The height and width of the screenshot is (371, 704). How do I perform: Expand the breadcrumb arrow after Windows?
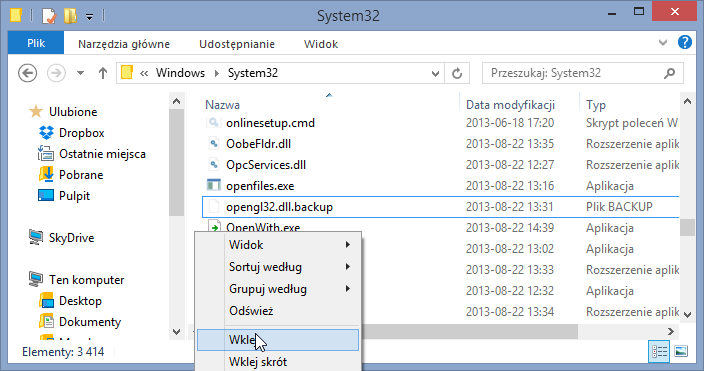(217, 73)
